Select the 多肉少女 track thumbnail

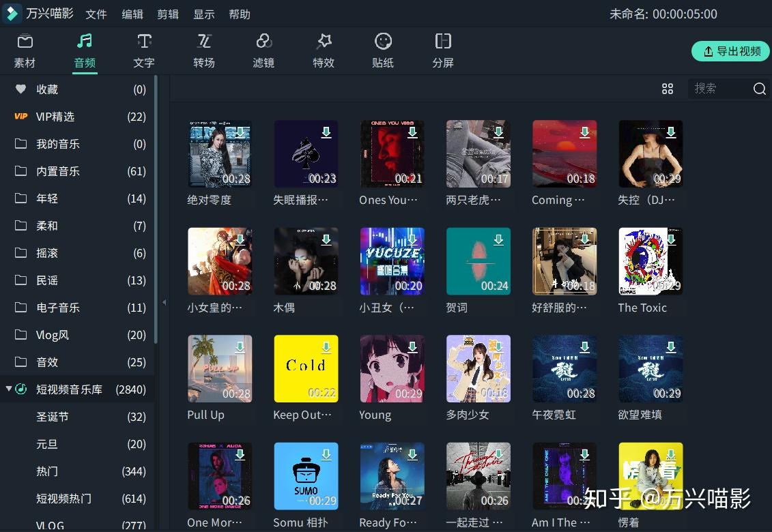coord(478,368)
